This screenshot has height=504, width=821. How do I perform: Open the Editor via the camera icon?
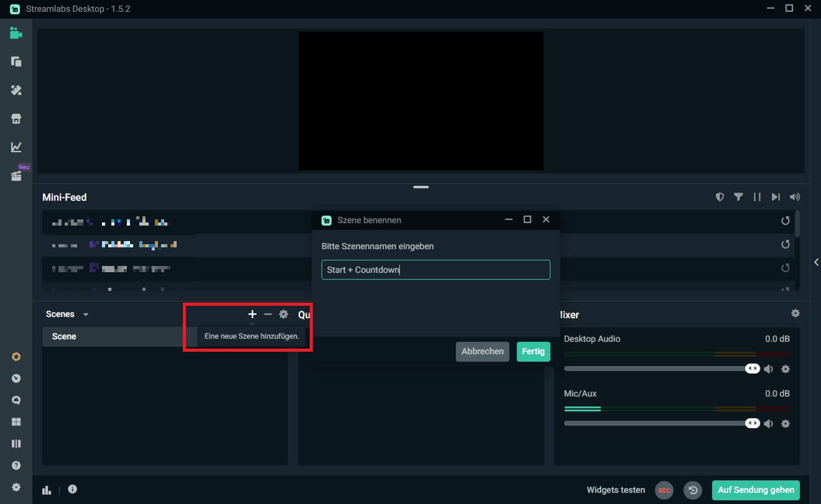(x=16, y=33)
